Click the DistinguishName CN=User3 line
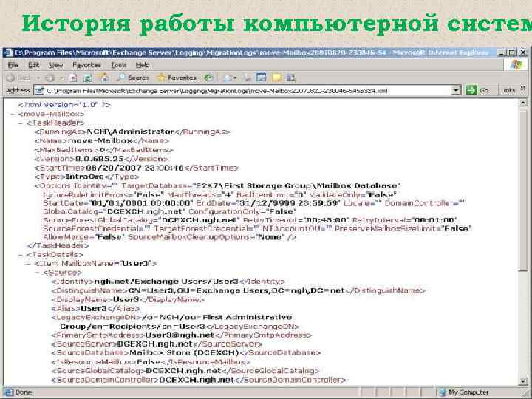This screenshot has height=399, width=532. pos(238,291)
